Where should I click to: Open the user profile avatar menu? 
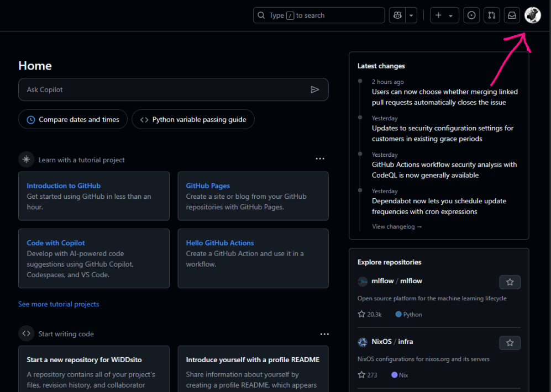point(533,15)
